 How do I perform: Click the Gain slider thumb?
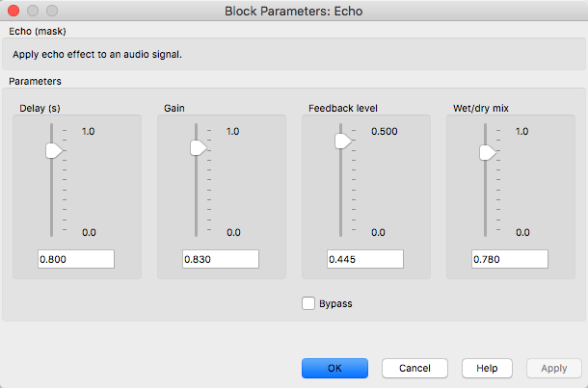coord(199,147)
